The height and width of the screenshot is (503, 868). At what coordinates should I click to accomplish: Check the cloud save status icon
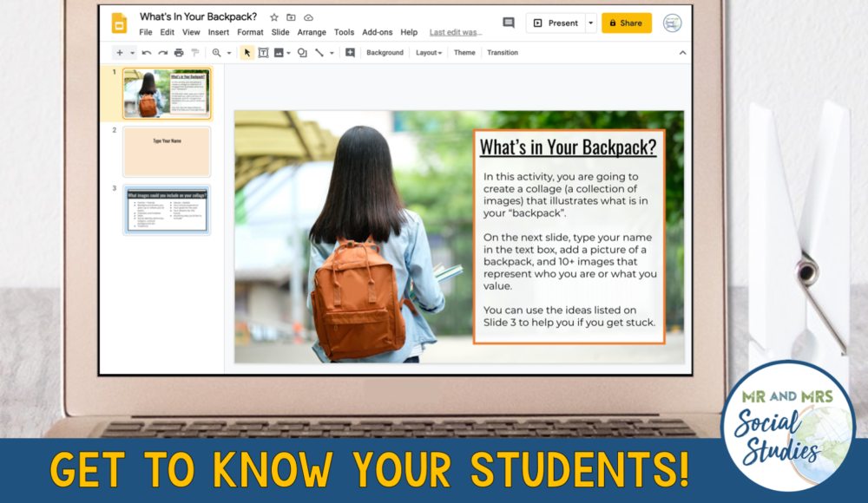click(x=308, y=17)
